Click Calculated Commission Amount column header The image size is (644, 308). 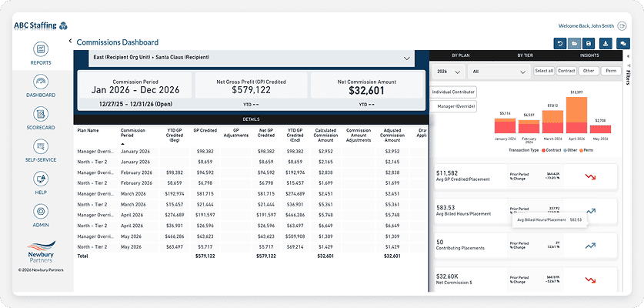(x=325, y=136)
